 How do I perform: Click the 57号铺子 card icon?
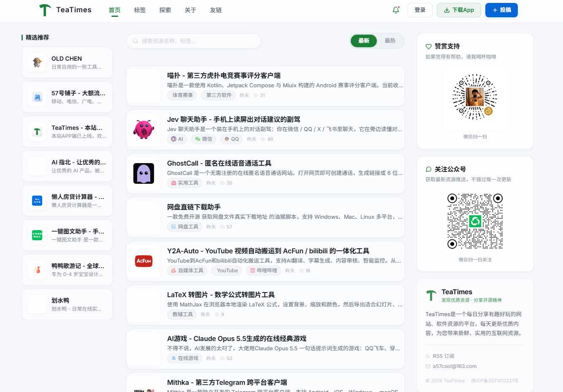click(x=37, y=97)
